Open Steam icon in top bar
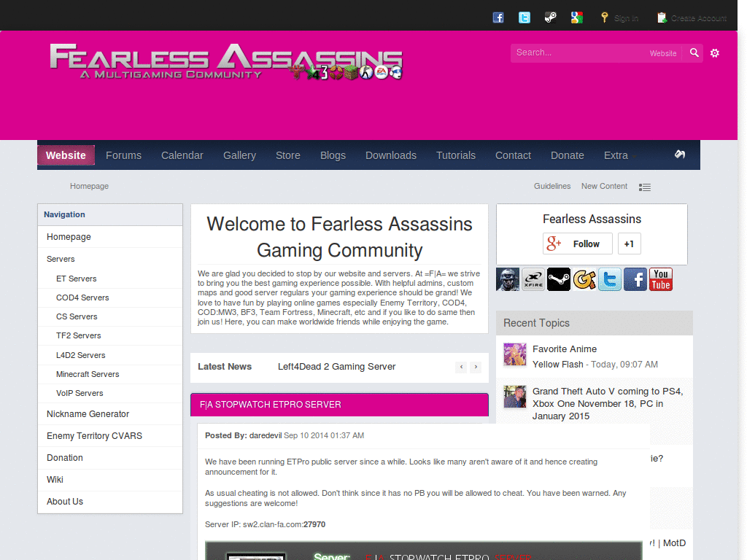This screenshot has width=747, height=560. (x=550, y=17)
